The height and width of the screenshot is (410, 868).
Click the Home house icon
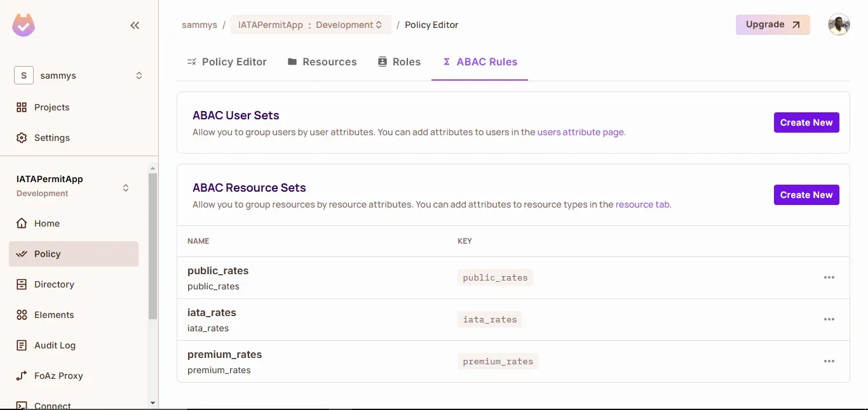[22, 223]
